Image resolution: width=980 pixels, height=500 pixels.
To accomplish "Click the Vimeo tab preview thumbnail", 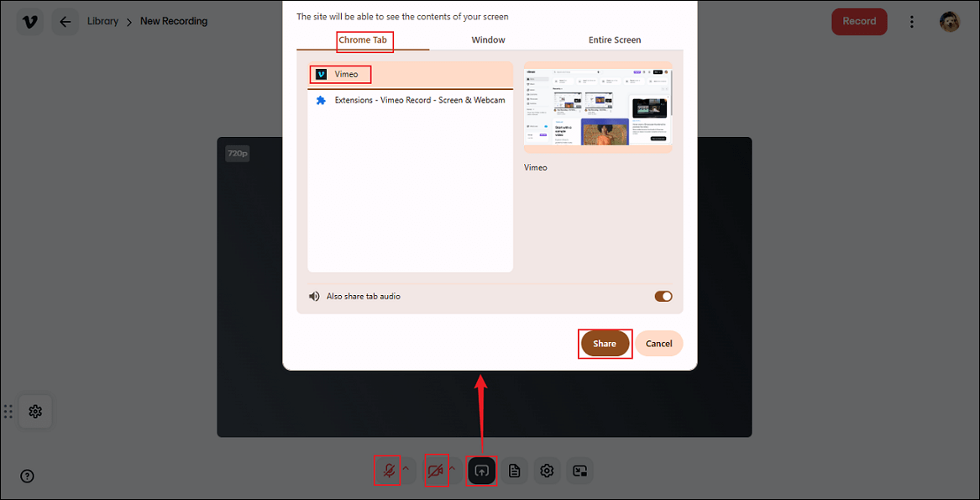I will click(x=597, y=106).
